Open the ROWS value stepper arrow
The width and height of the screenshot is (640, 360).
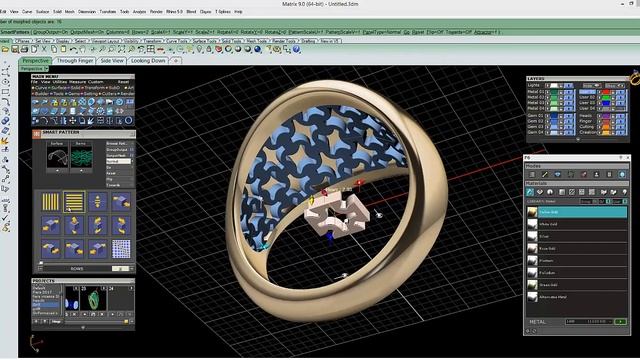tap(131, 269)
